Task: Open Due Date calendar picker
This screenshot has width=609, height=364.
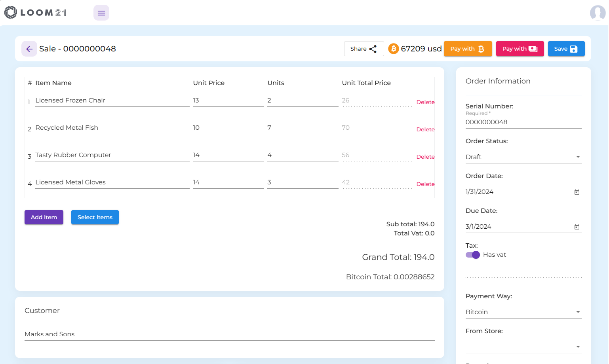Action: [577, 227]
